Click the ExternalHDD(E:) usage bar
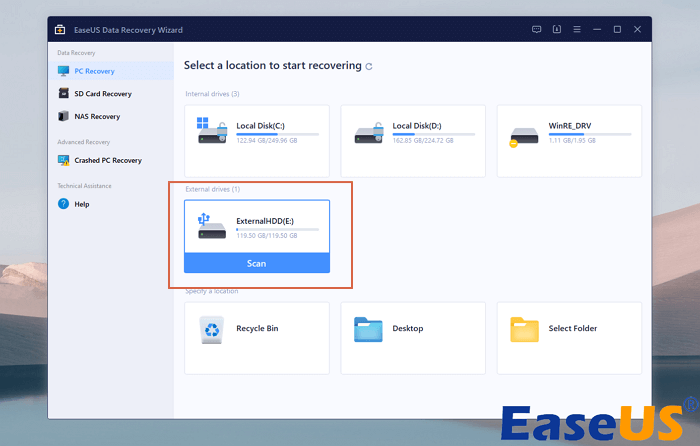 coord(278,229)
